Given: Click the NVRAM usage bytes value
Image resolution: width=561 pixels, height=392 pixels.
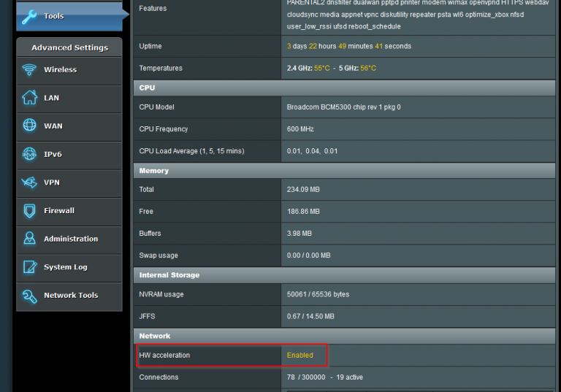Looking at the screenshot, I should [x=318, y=295].
